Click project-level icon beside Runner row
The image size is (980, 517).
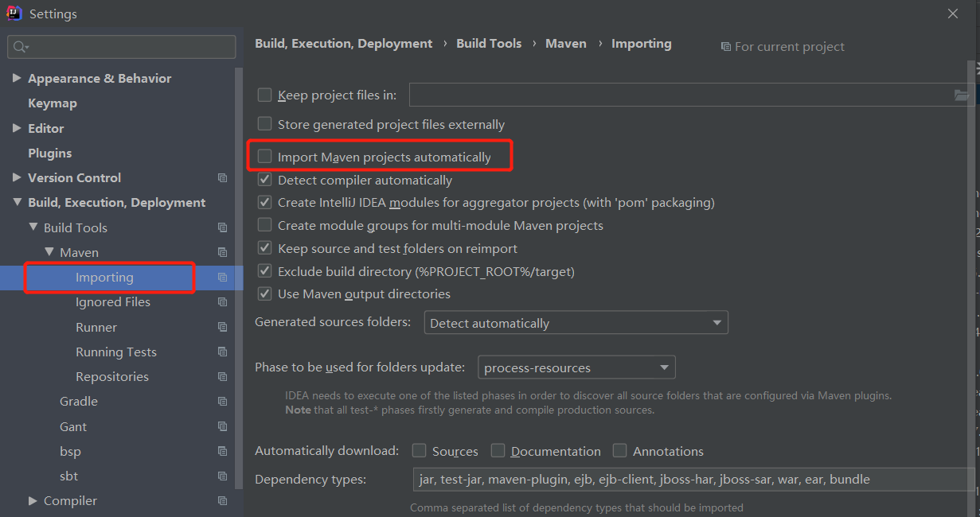pyautogui.click(x=223, y=327)
